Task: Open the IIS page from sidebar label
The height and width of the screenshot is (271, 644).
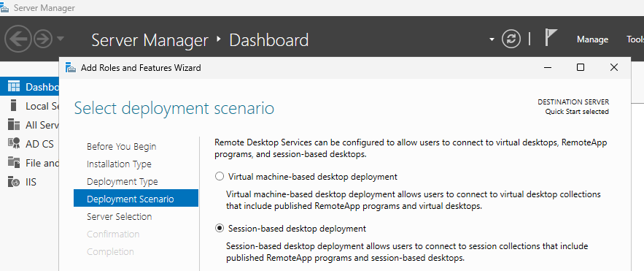Action: coord(31,182)
